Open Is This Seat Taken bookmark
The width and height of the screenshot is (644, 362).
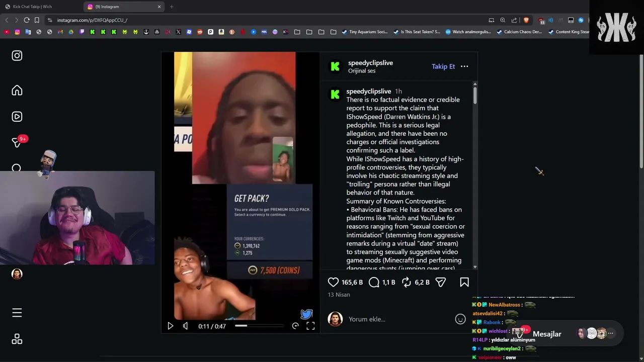tap(417, 32)
